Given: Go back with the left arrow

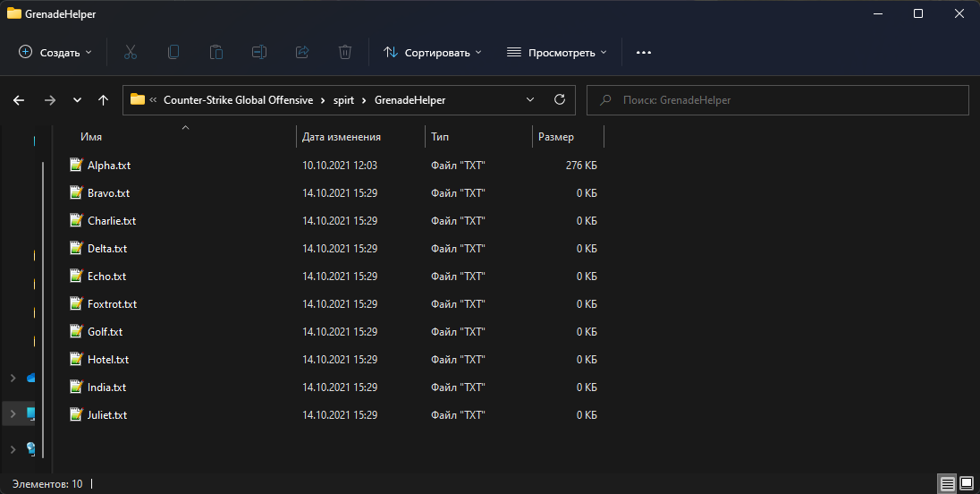Looking at the screenshot, I should [19, 100].
